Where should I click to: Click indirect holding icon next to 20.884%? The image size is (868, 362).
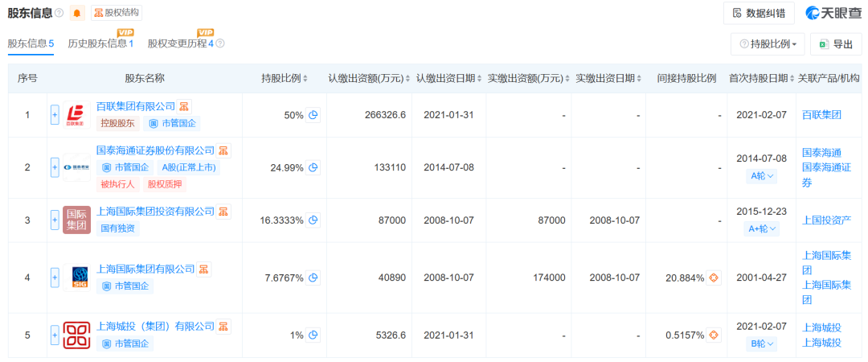pos(714,278)
